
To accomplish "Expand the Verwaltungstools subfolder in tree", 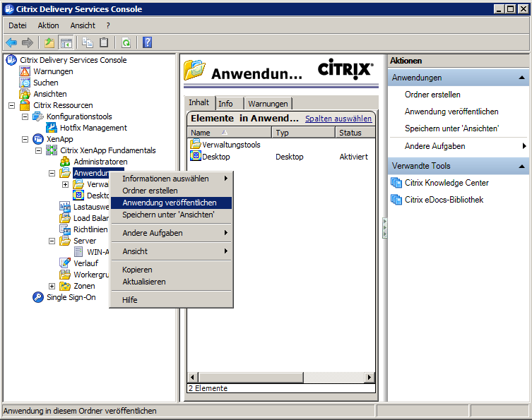I will click(65, 184).
